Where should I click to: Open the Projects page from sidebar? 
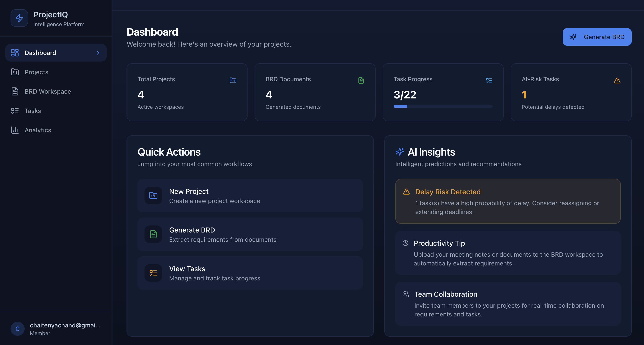pyautogui.click(x=36, y=72)
